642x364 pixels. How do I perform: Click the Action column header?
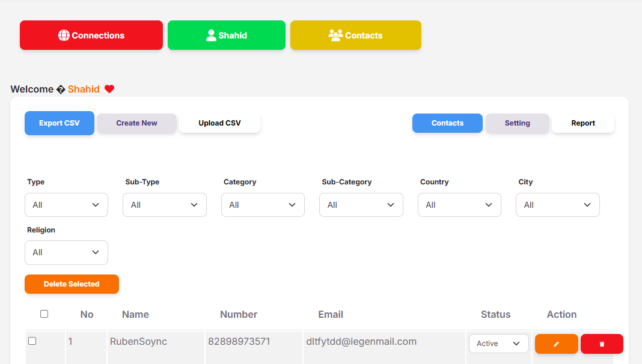pos(561,314)
